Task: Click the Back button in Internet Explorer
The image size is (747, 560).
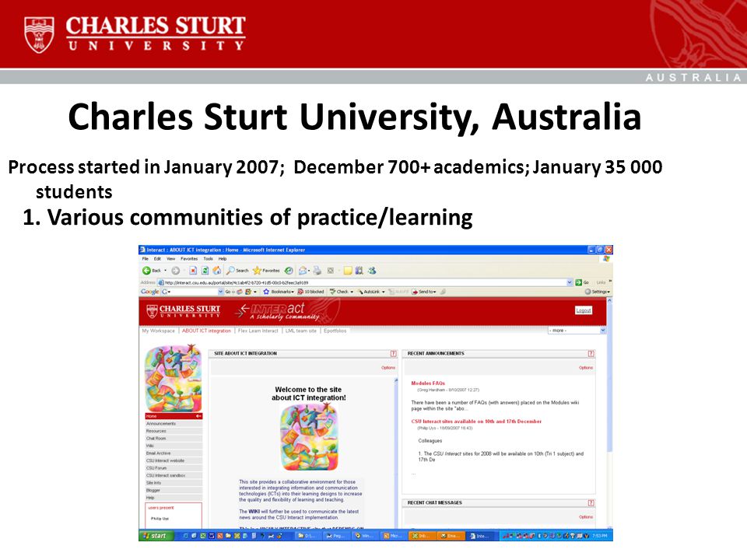Action: click(x=152, y=271)
